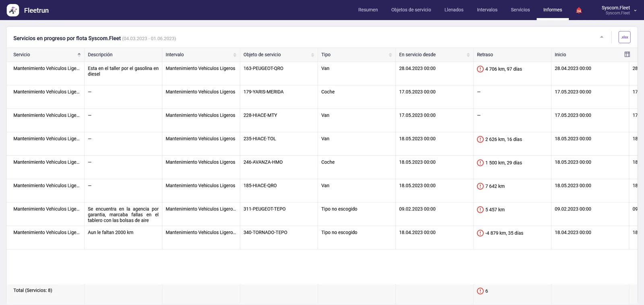Image resolution: width=644 pixels, height=305 pixels.
Task: Toggle sort on Intervalo column
Action: (x=235, y=55)
